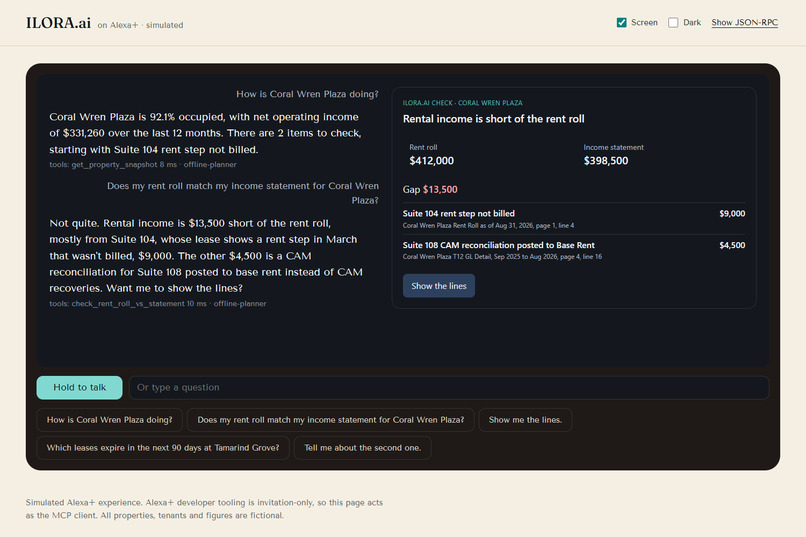Focus the 'Or type a question' field
The width and height of the screenshot is (806, 537).
[449, 387]
